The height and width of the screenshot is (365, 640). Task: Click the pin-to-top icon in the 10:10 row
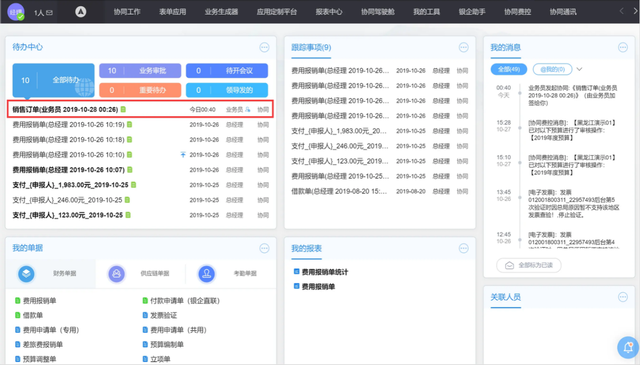pos(183,155)
